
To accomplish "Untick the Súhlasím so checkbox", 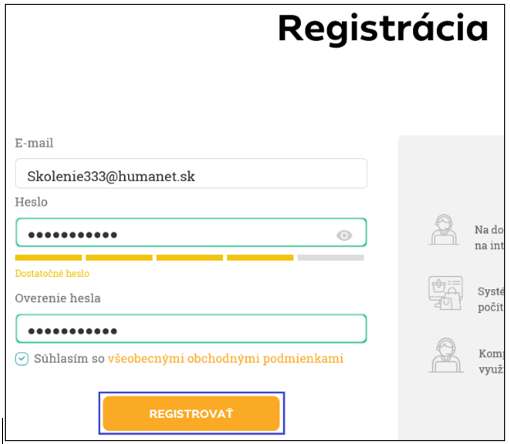I will click(x=22, y=359).
